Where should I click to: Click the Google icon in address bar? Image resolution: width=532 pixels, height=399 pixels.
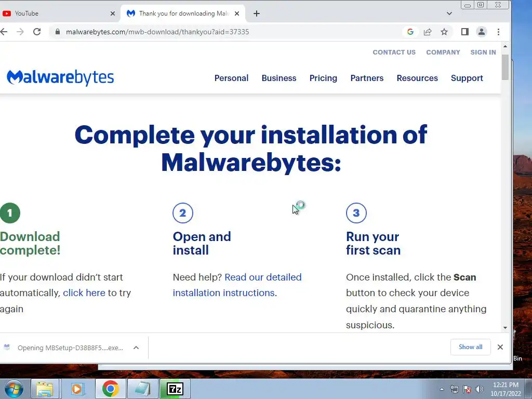coord(410,32)
